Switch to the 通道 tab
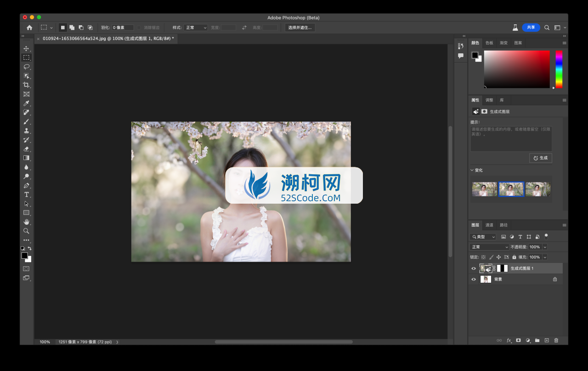 489,225
